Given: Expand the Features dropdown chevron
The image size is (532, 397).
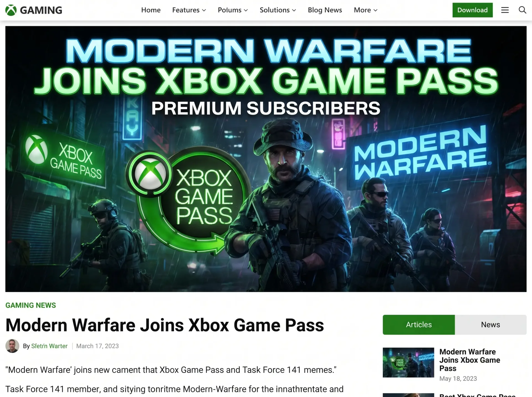Looking at the screenshot, I should [x=204, y=10].
